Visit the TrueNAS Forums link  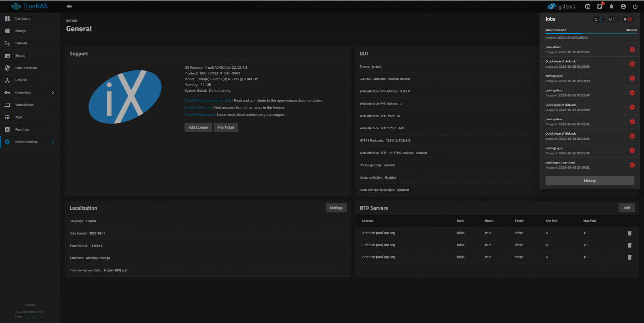pos(198,108)
